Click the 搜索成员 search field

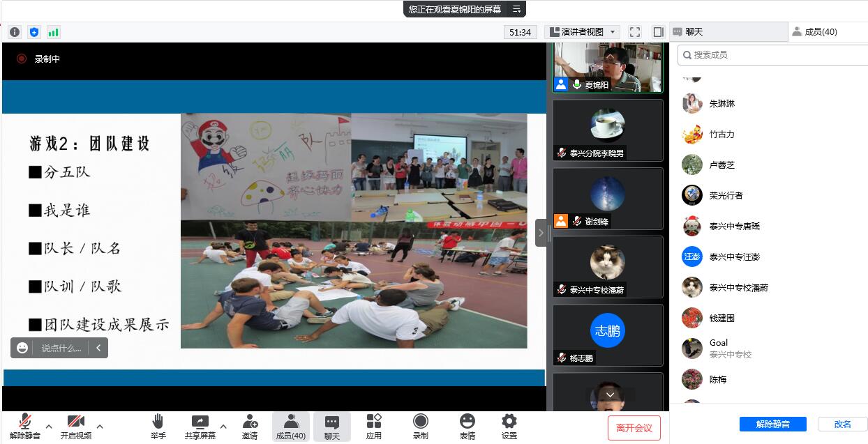click(x=771, y=55)
